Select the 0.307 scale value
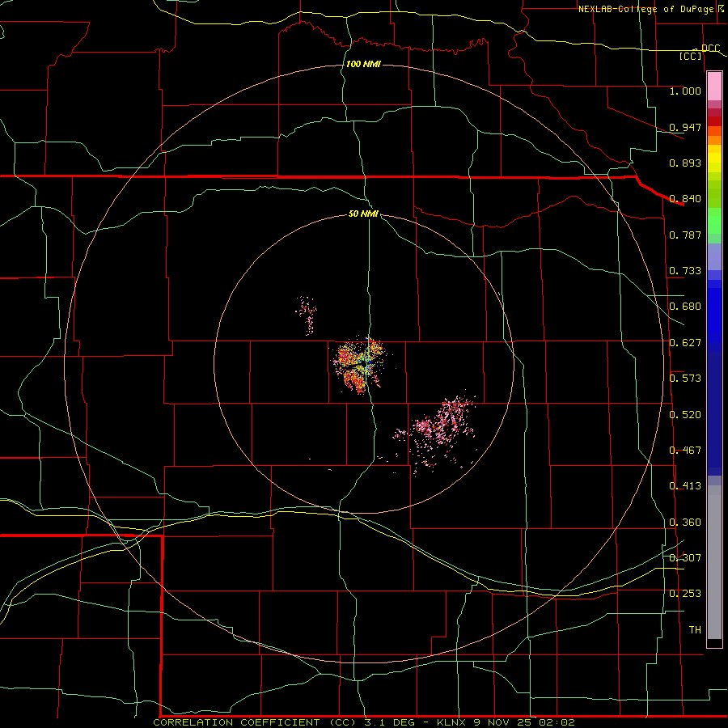This screenshot has width=728, height=728. tap(685, 557)
